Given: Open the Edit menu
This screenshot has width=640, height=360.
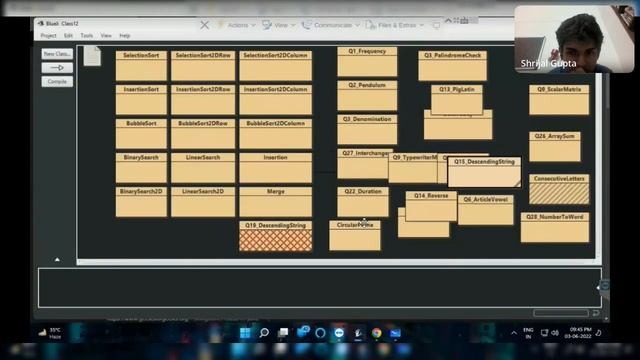Looking at the screenshot, I should tap(68, 36).
